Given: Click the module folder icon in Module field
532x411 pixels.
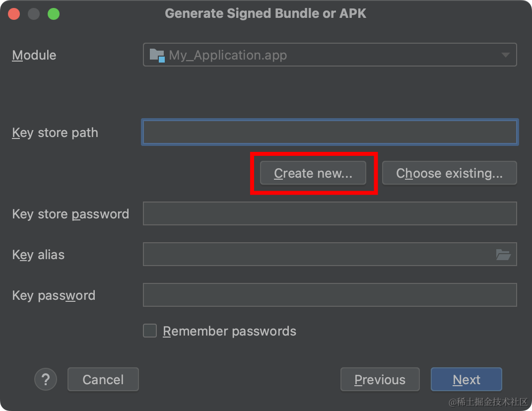Looking at the screenshot, I should pyautogui.click(x=157, y=55).
